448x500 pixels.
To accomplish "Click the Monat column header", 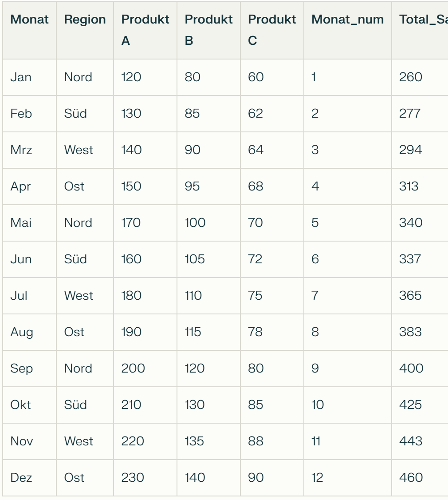I will [29, 30].
